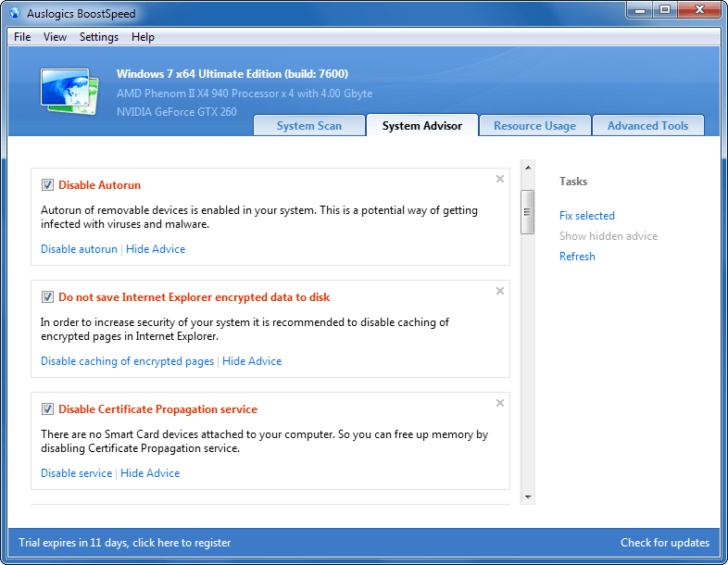Uncheck the Disable Autorun checkbox
Viewport: 728px width, 565px height.
click(47, 184)
